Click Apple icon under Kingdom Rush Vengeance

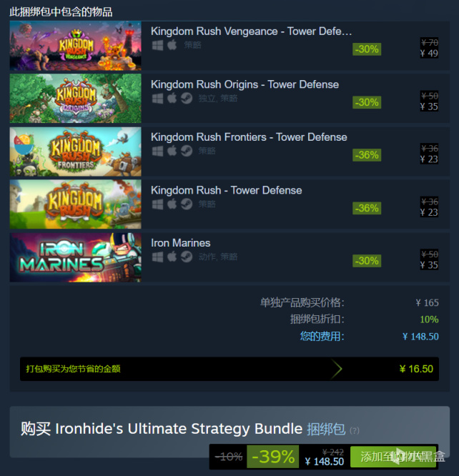click(x=172, y=45)
